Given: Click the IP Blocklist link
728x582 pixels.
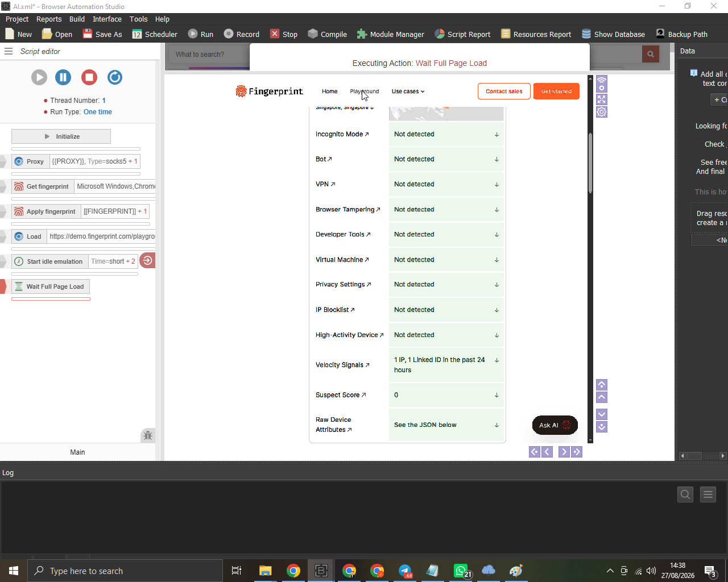Looking at the screenshot, I should [x=335, y=310].
